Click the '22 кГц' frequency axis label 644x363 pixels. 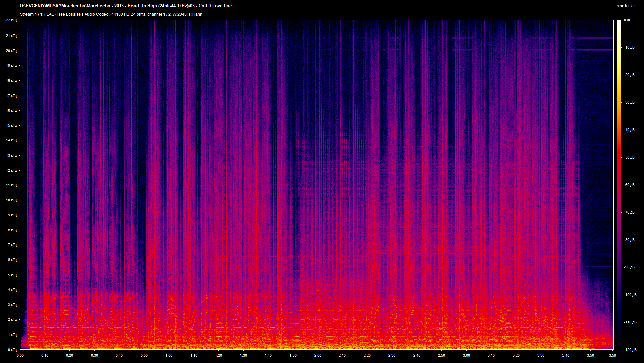pos(11,20)
